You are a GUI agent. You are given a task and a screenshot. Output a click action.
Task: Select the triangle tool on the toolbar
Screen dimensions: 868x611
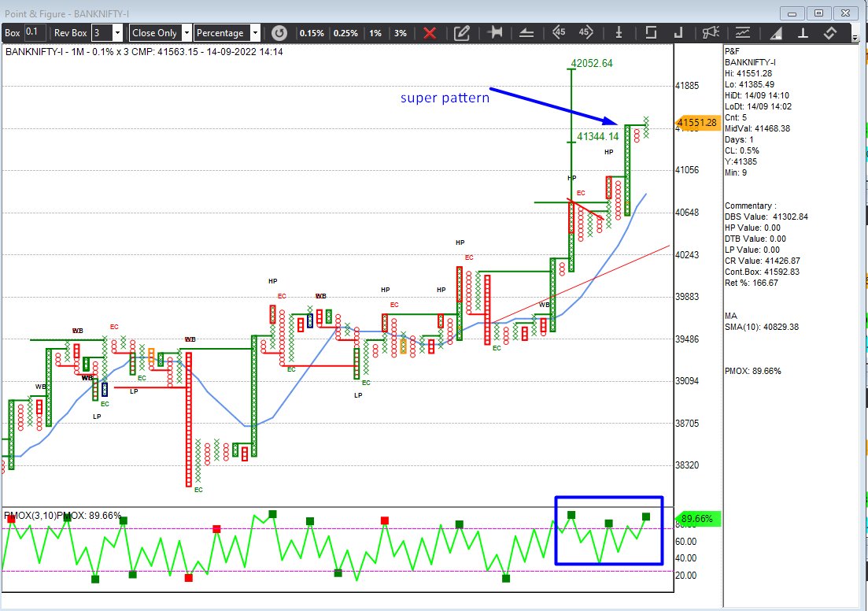pyautogui.click(x=774, y=33)
